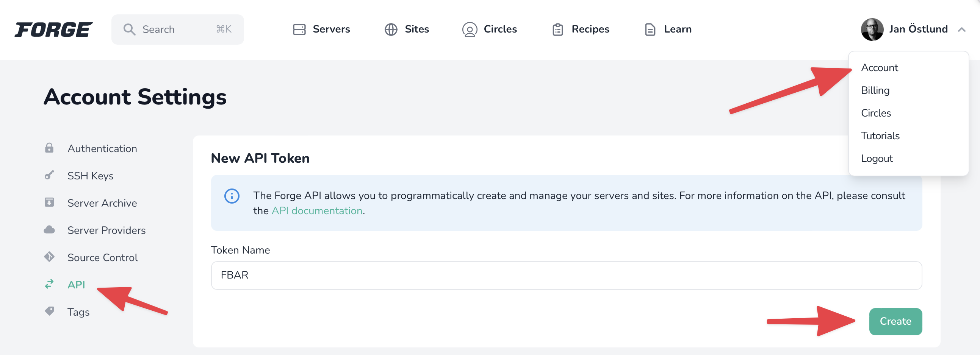Click the Account Settings heading
The image size is (980, 355).
click(x=135, y=97)
